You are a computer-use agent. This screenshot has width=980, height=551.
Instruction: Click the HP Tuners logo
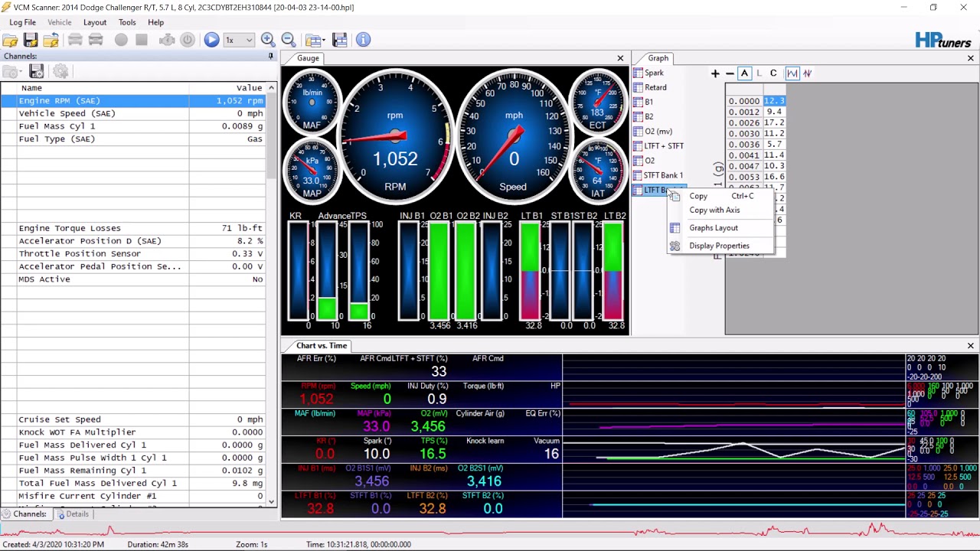[x=943, y=40]
